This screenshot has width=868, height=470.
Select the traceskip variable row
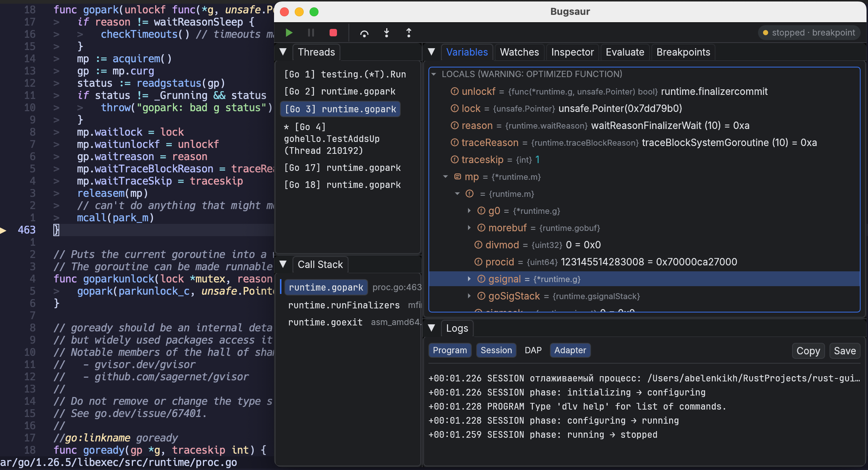pos(644,160)
